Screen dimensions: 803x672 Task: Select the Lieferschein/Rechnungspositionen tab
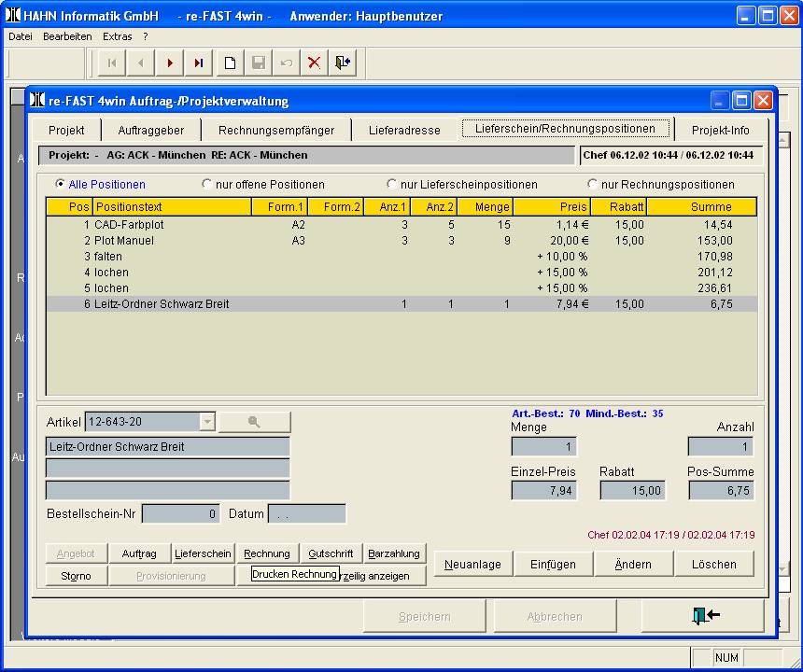point(566,129)
